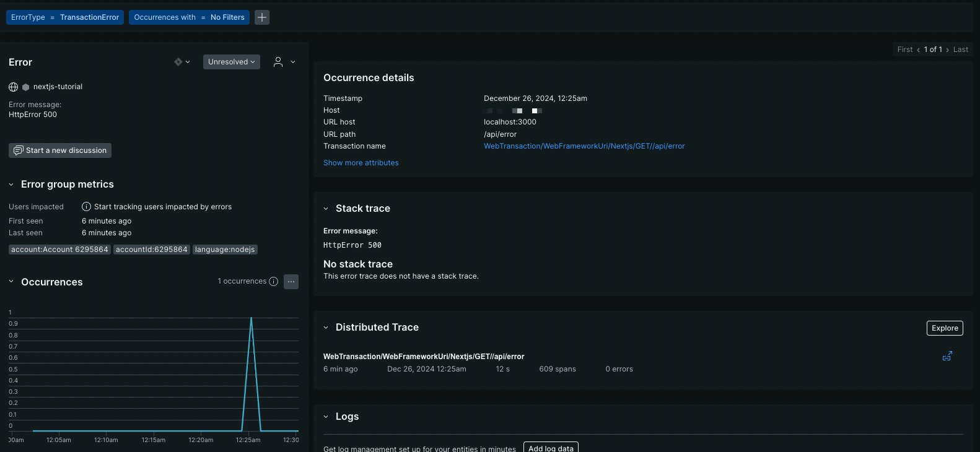The width and height of the screenshot is (980, 452).
Task: Click the 609 spans value
Action: tap(558, 369)
